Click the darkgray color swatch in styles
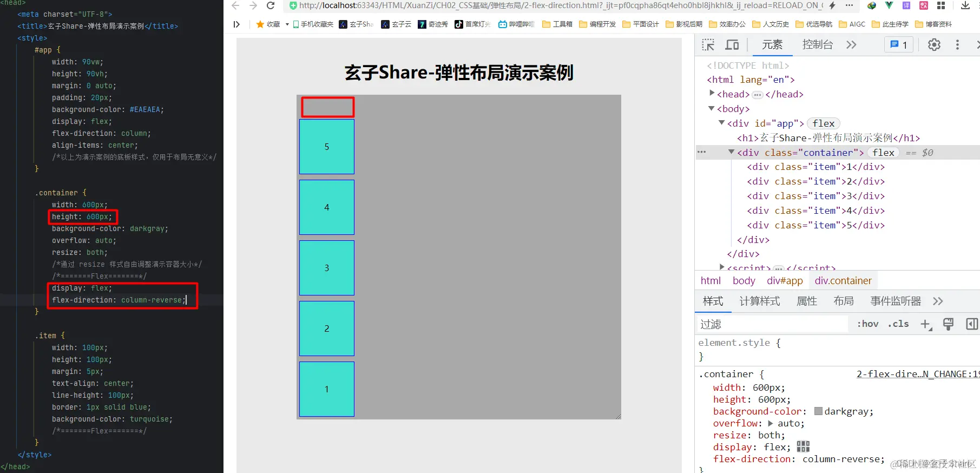This screenshot has height=473, width=980. 818,411
